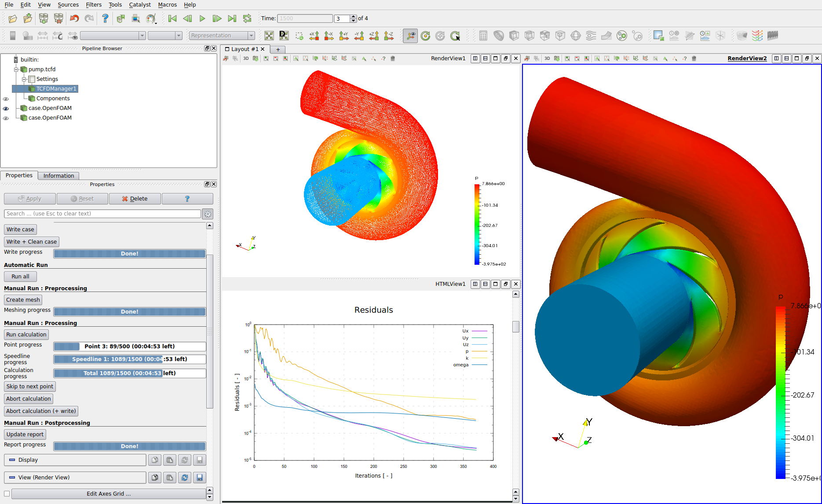Enable the Edit Axes Grid checkbox
Viewport: 822px width, 504px height.
click(7, 494)
